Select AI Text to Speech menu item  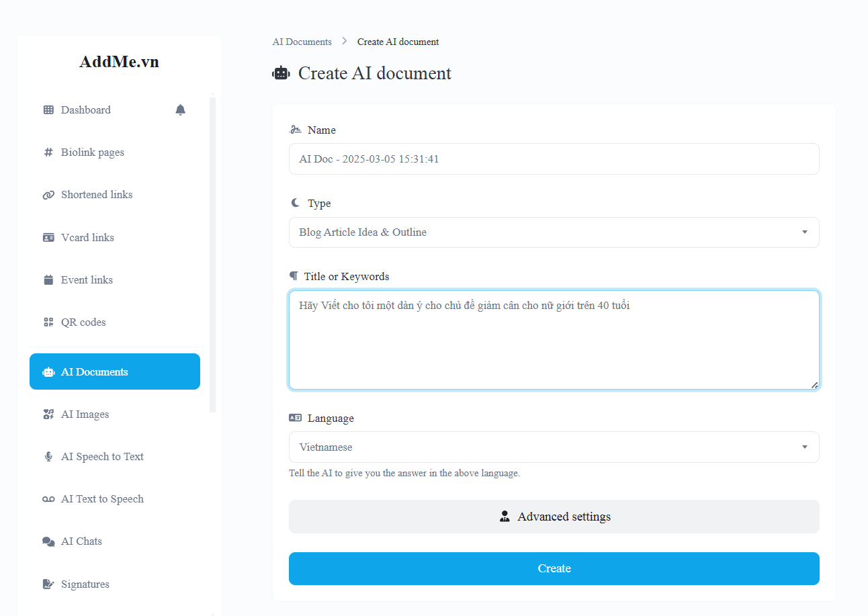point(115,499)
